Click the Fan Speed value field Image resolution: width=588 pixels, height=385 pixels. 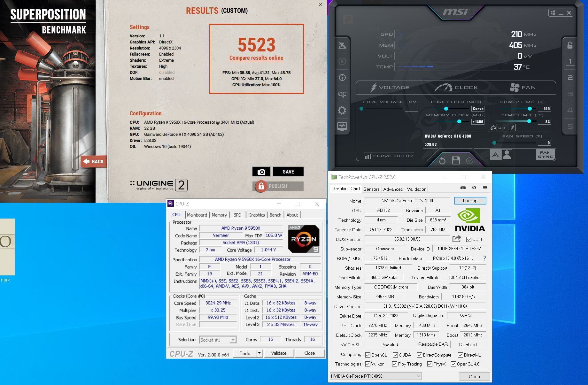pyautogui.click(x=544, y=143)
